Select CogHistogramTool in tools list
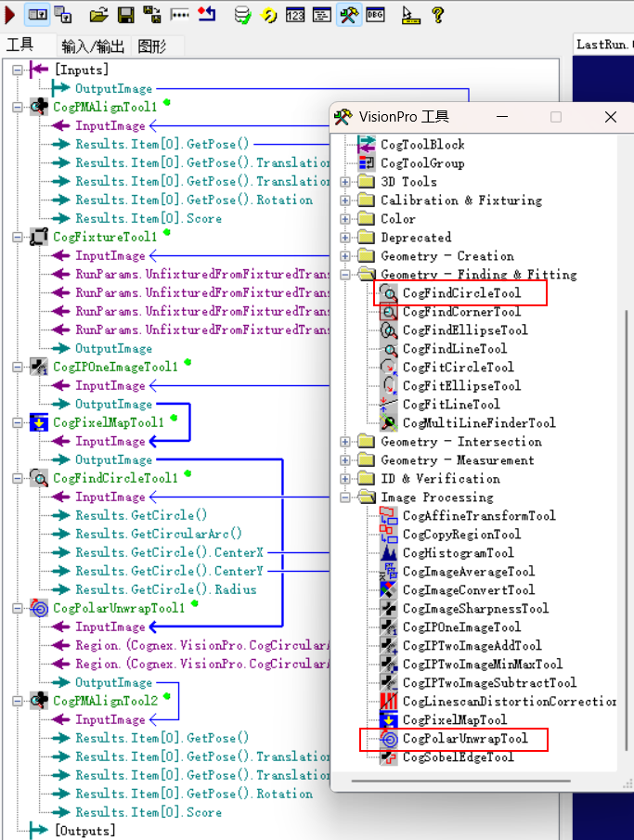Viewport: 634px width, 840px height. click(459, 553)
